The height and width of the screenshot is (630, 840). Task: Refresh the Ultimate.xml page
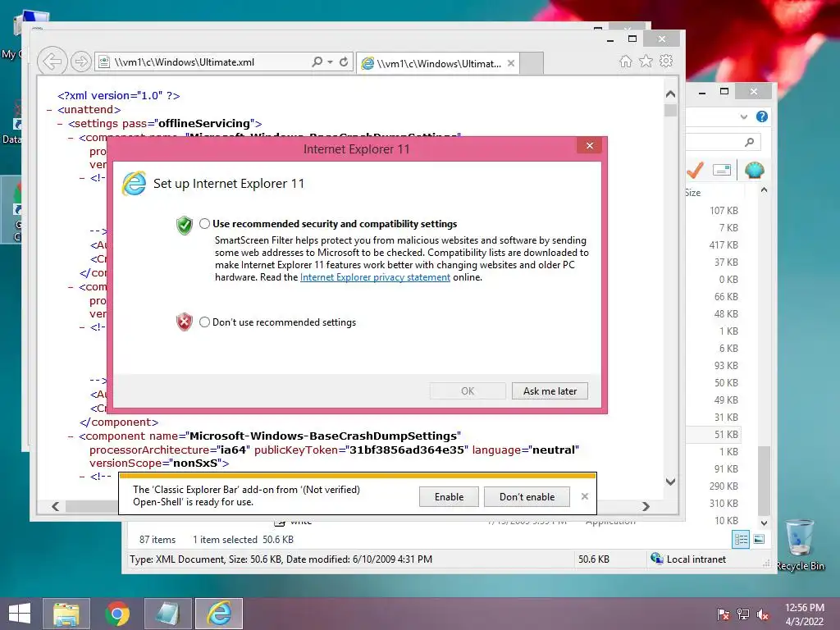click(344, 62)
